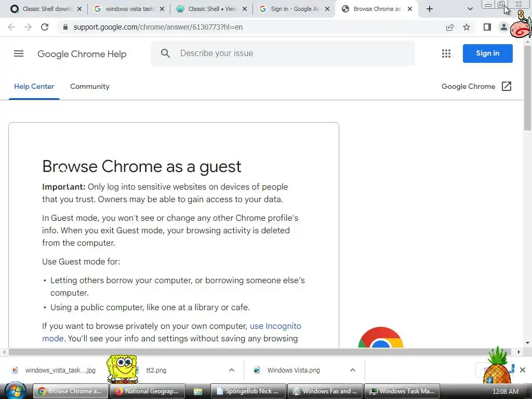Open the Chrome profile avatar icon
Viewport: 532px width, 399px height.
click(504, 27)
